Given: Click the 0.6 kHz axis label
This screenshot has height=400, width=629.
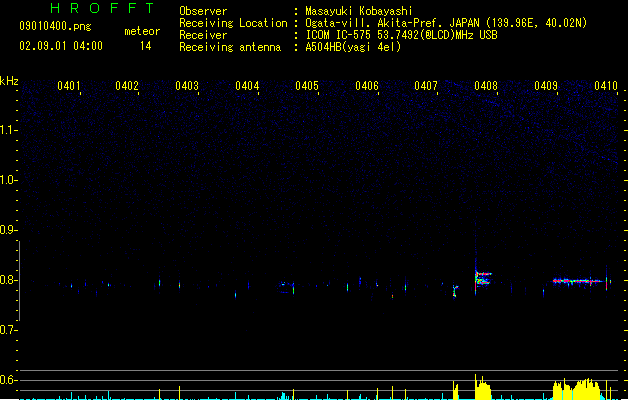Looking at the screenshot, I should point(8,380).
